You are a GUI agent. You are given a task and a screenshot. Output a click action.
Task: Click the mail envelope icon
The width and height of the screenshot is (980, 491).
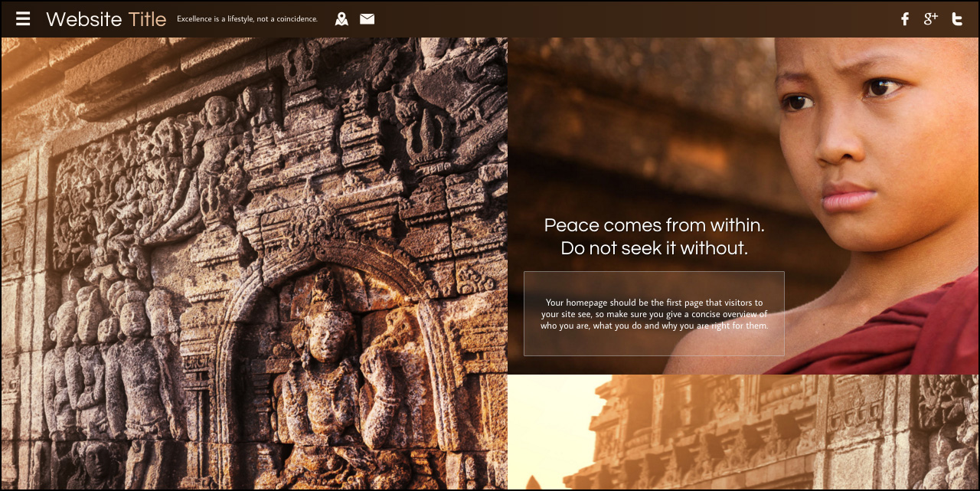point(367,19)
